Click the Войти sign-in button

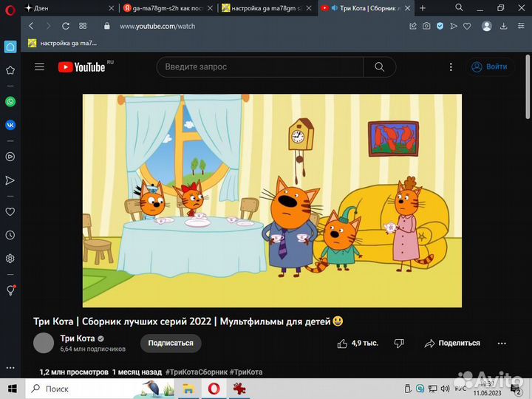point(490,66)
